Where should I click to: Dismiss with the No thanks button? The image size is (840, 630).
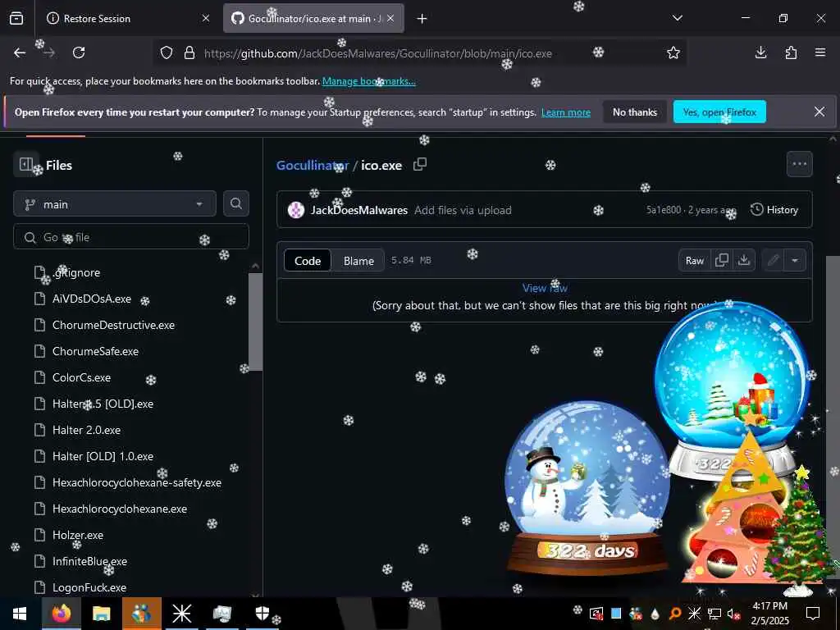click(635, 112)
